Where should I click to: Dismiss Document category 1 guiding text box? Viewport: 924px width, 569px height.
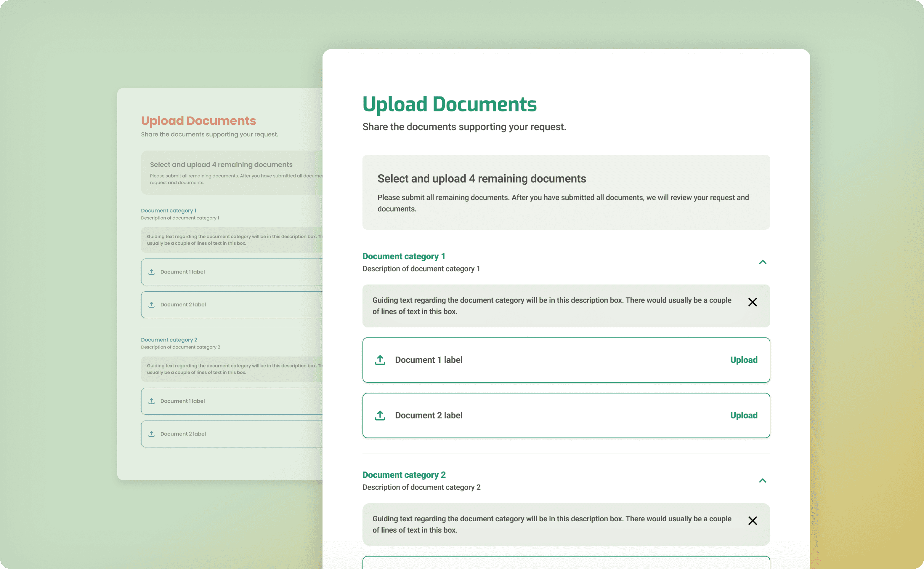[x=752, y=302]
